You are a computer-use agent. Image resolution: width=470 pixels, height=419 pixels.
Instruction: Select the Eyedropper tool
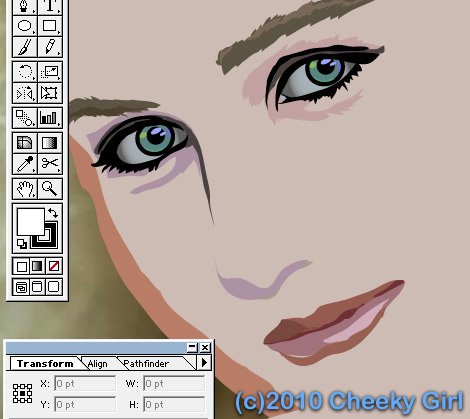[25, 164]
